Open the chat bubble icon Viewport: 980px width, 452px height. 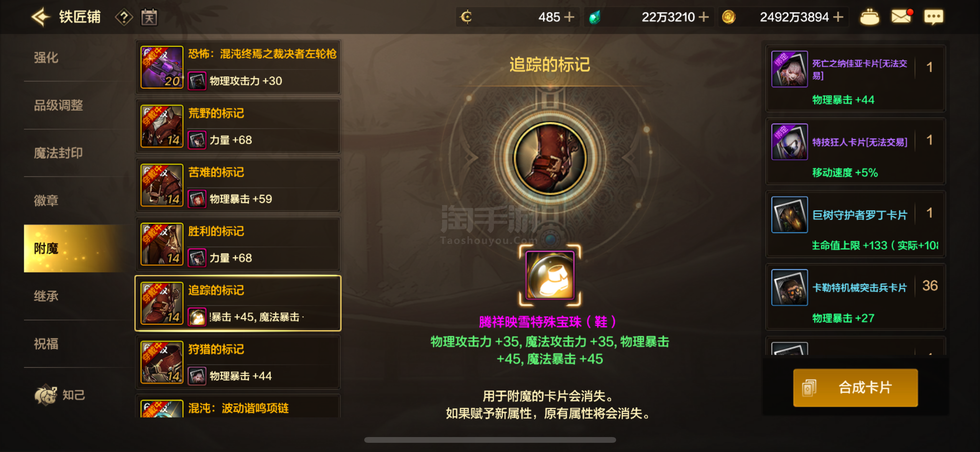[934, 17]
